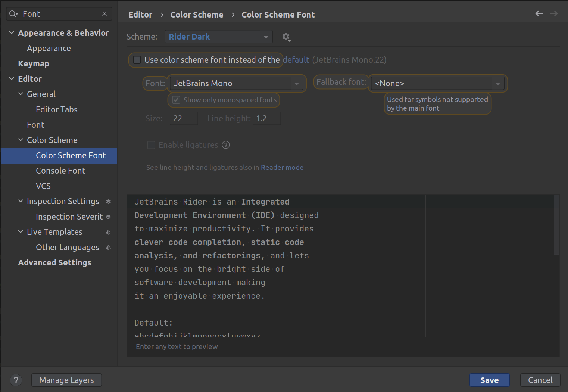Click the Line height input field
Screen dimensions: 568x392
coord(266,118)
